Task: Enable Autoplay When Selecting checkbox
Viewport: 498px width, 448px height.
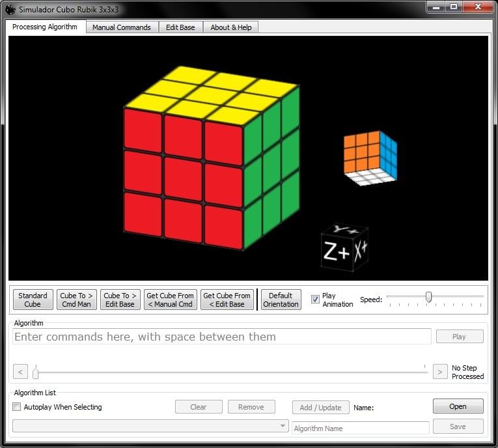Action: (x=16, y=407)
